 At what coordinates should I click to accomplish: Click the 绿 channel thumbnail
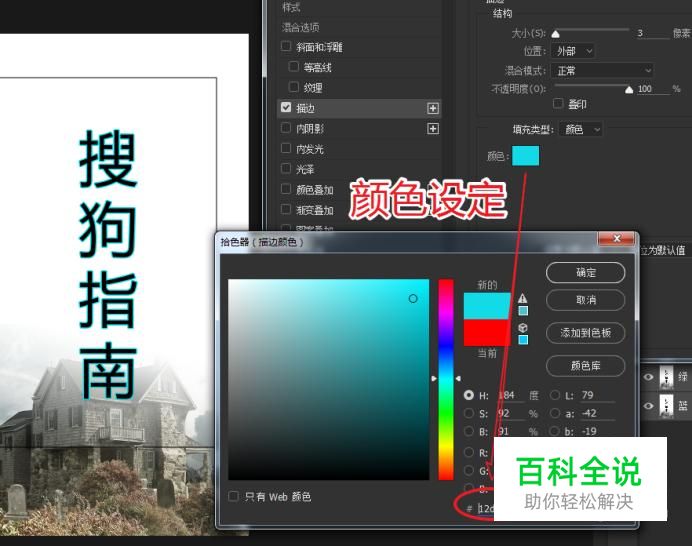(666, 377)
